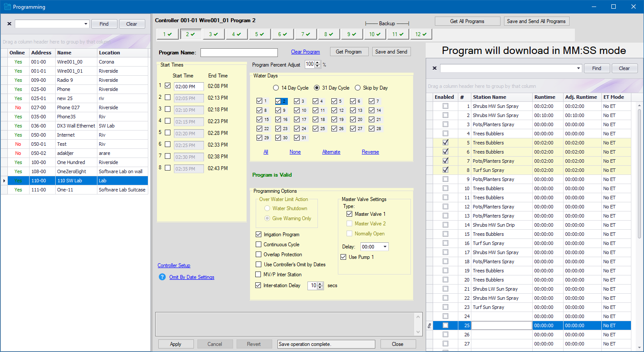Enable MV/P Inter Station checkbox

[259, 275]
